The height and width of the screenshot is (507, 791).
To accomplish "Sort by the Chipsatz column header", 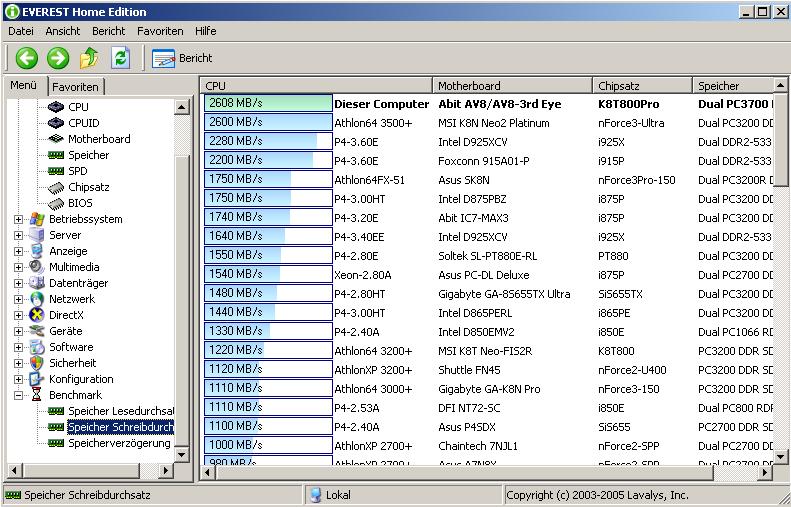I will click(642, 86).
